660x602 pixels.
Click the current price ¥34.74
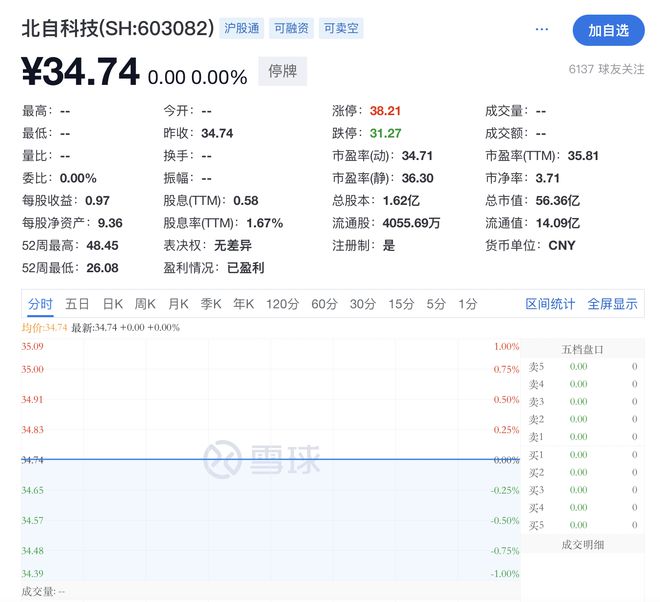pos(80,72)
